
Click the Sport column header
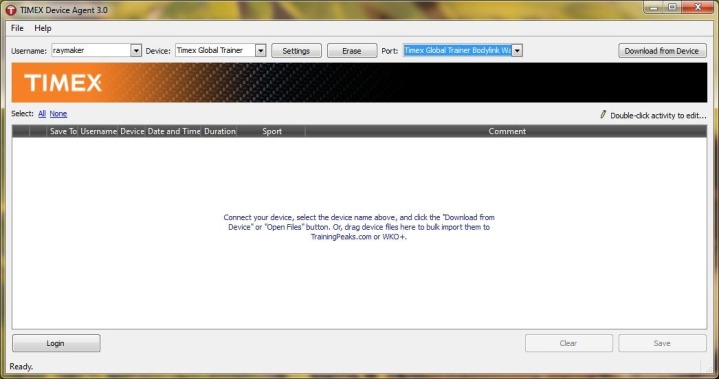(271, 131)
